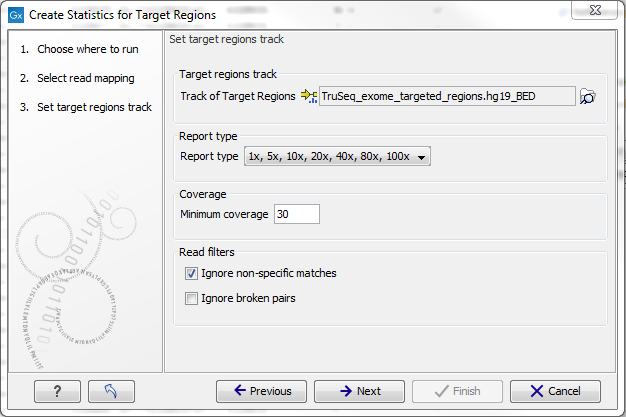Click the Ignore non-specific matches label
Screen dimensions: 626x417
click(268, 273)
